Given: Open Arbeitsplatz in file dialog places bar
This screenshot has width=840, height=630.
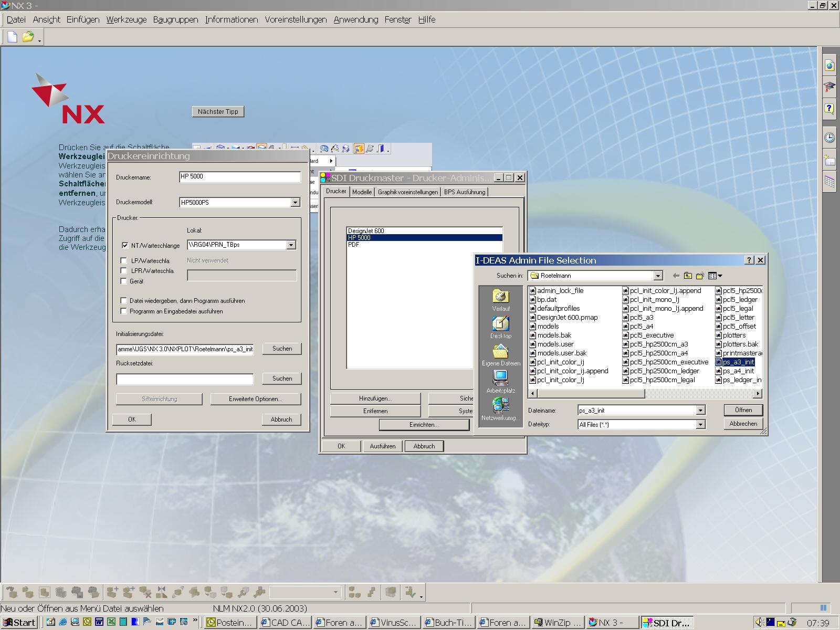Looking at the screenshot, I should [501, 382].
